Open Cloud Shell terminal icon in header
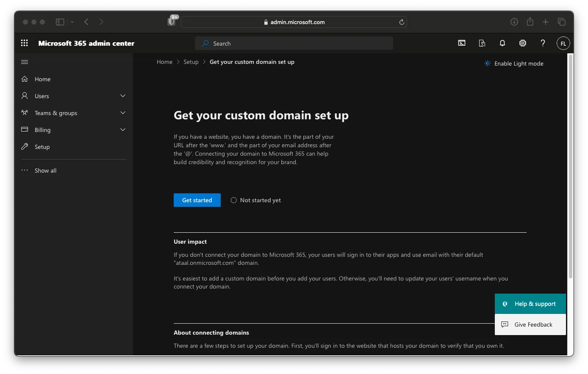The width and height of the screenshot is (588, 374). (462, 43)
